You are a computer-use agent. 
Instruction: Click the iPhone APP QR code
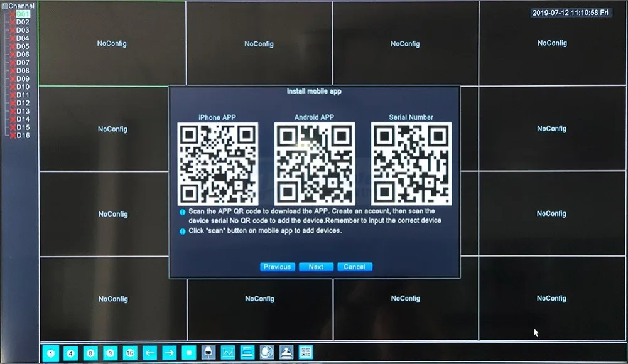click(217, 164)
